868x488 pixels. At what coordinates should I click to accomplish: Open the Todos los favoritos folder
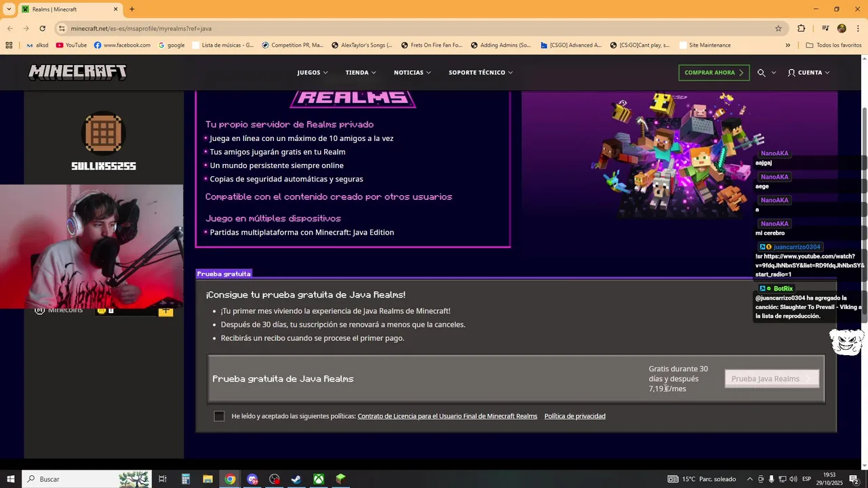(x=833, y=45)
